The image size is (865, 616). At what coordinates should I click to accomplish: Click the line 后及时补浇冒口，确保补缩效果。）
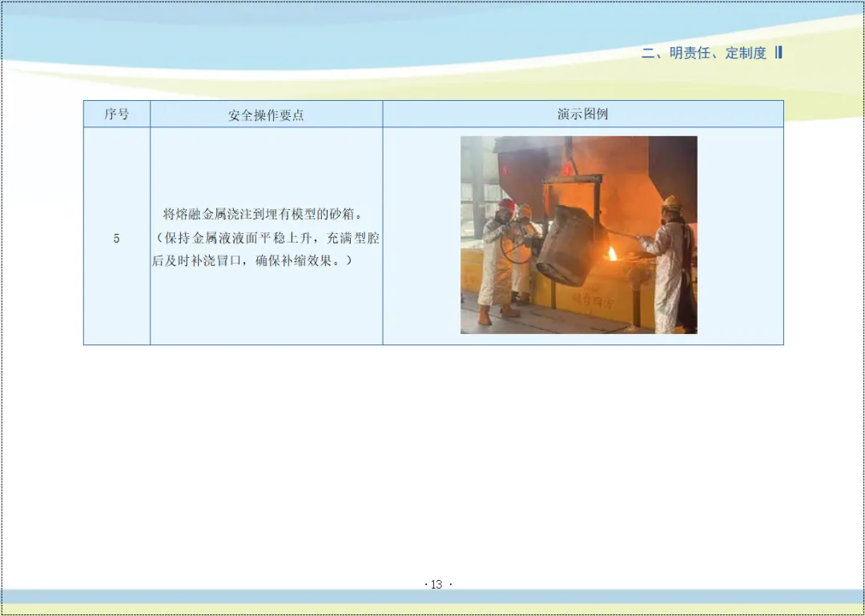(x=252, y=261)
